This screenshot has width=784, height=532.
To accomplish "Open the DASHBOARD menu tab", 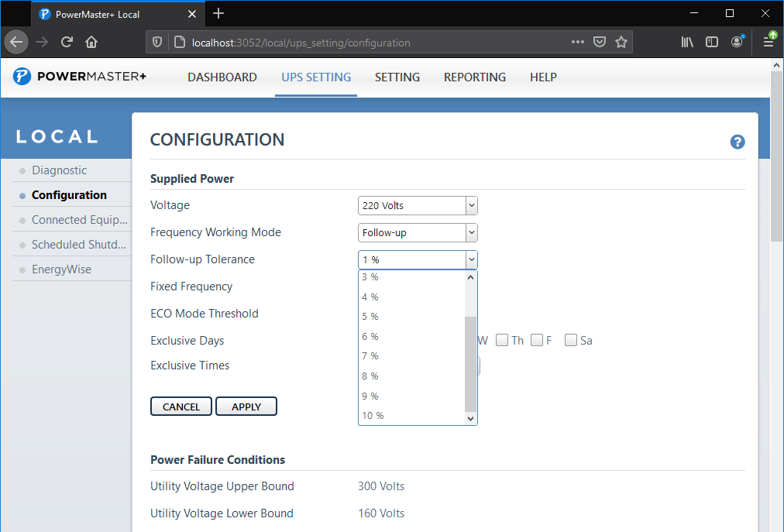I will click(222, 77).
